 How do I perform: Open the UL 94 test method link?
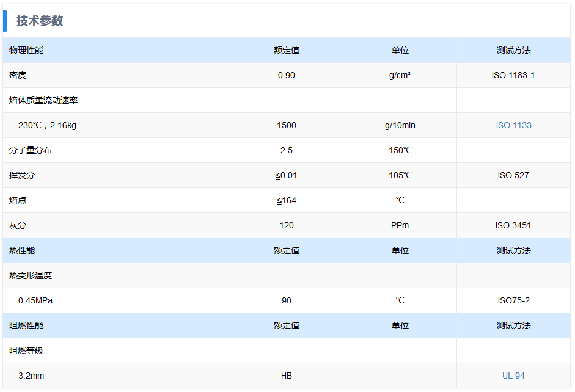(x=513, y=376)
